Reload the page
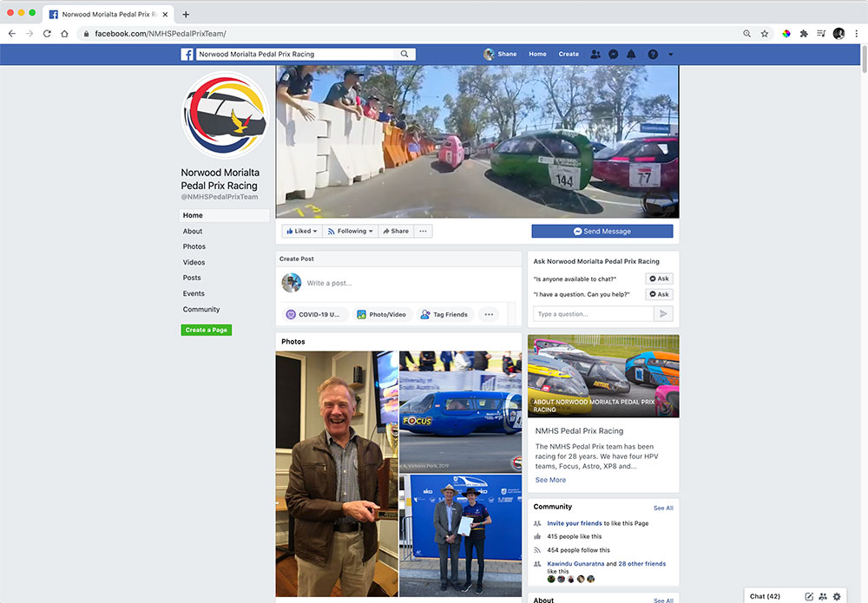 point(47,34)
